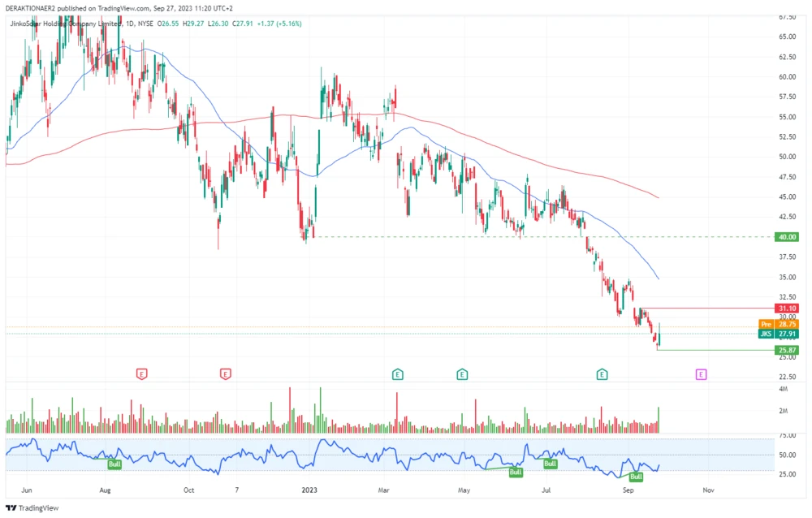The width and height of the screenshot is (812, 518).
Task: Select the green earnings marker near May
Action: point(461,374)
